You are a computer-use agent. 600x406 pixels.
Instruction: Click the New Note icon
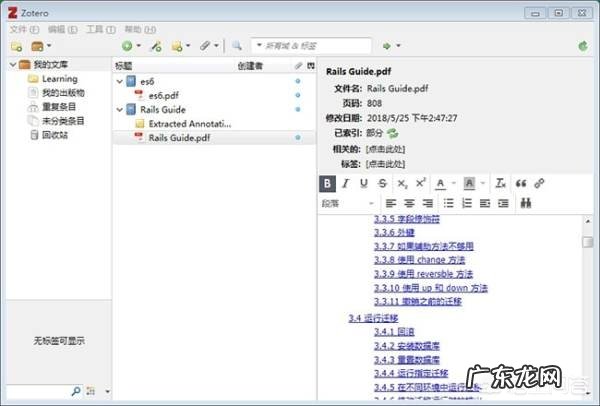[177, 46]
